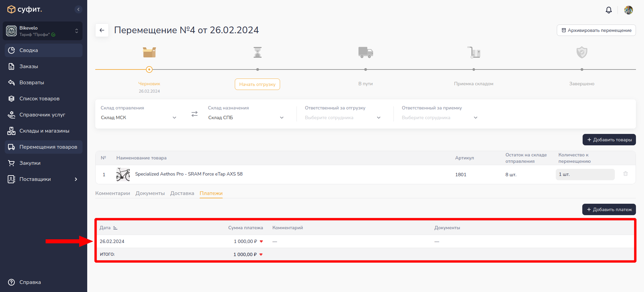Expand the Поставщики submenu arrow

pos(76,179)
